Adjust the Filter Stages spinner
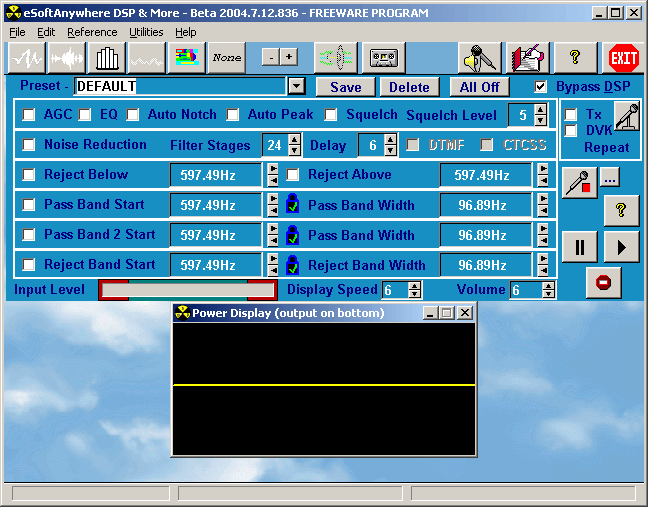This screenshot has width=648, height=507. click(294, 145)
